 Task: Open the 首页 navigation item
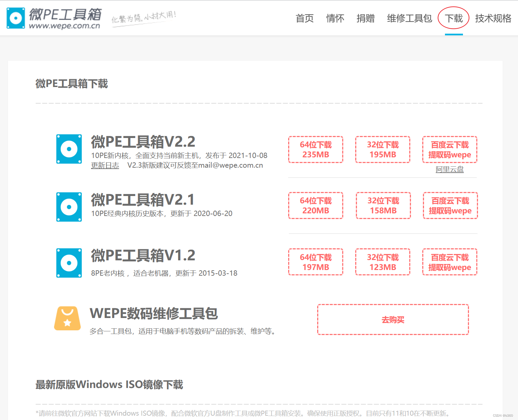pyautogui.click(x=305, y=18)
